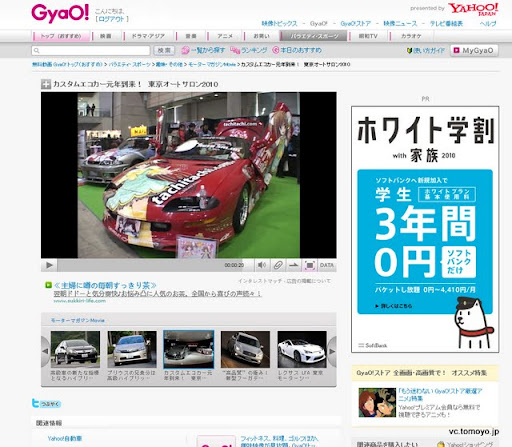This screenshot has height=447, width=512.
Task: Open the テレビ番組表 link
Action: (x=446, y=24)
